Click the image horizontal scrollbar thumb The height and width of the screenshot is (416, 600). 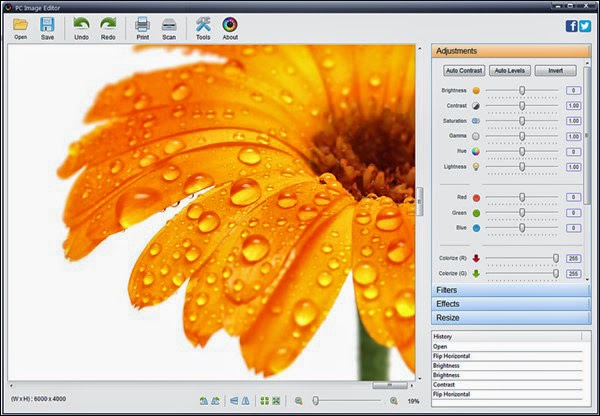390,385
